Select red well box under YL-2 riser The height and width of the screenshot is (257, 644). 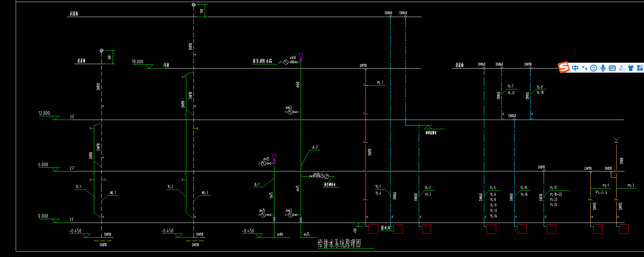pos(427,229)
